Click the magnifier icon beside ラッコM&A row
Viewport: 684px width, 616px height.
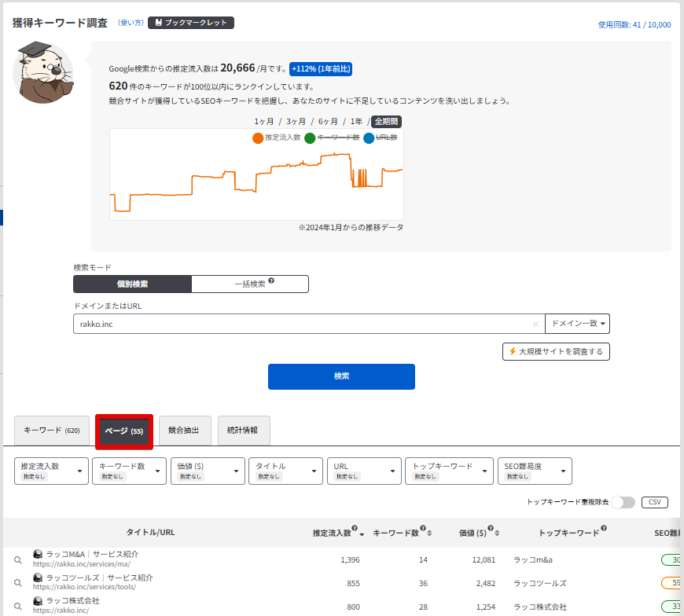point(17,559)
